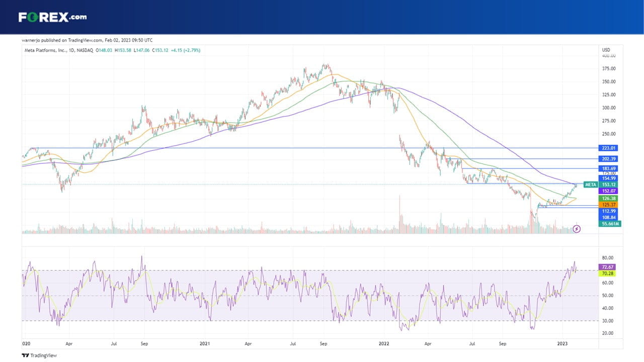Click the TradingView logo at bottom left
The height and width of the screenshot is (362, 644).
39,355
